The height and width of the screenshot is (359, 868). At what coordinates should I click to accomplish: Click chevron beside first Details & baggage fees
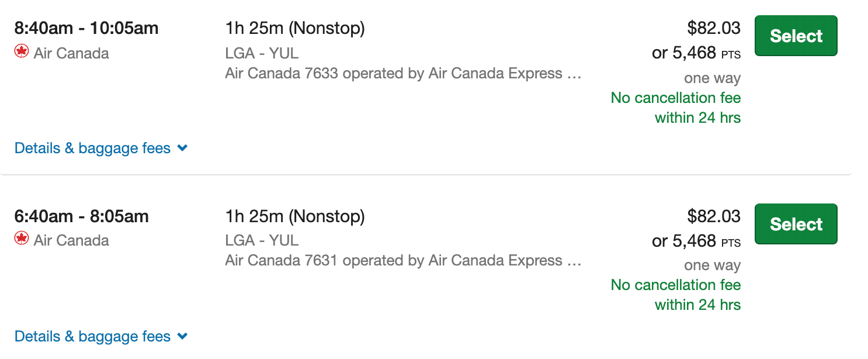[182, 149]
